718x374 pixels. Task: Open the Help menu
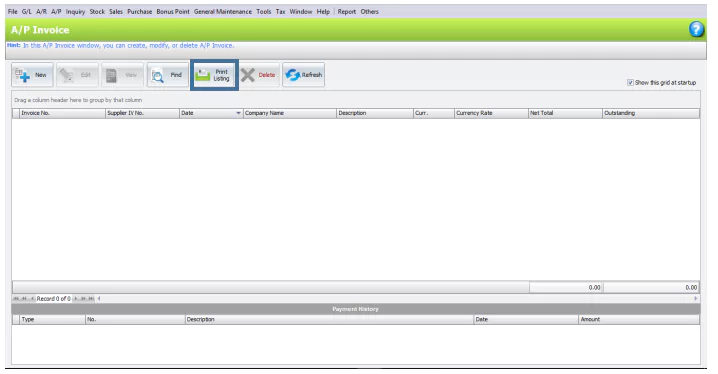[x=323, y=11]
